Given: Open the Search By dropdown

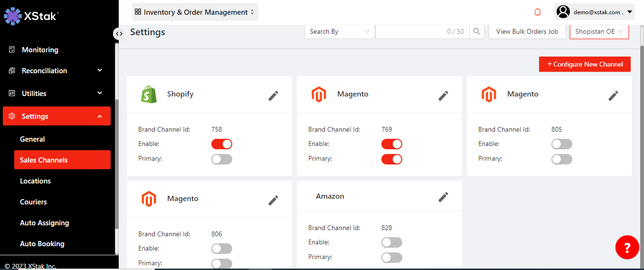Looking at the screenshot, I should [x=339, y=32].
